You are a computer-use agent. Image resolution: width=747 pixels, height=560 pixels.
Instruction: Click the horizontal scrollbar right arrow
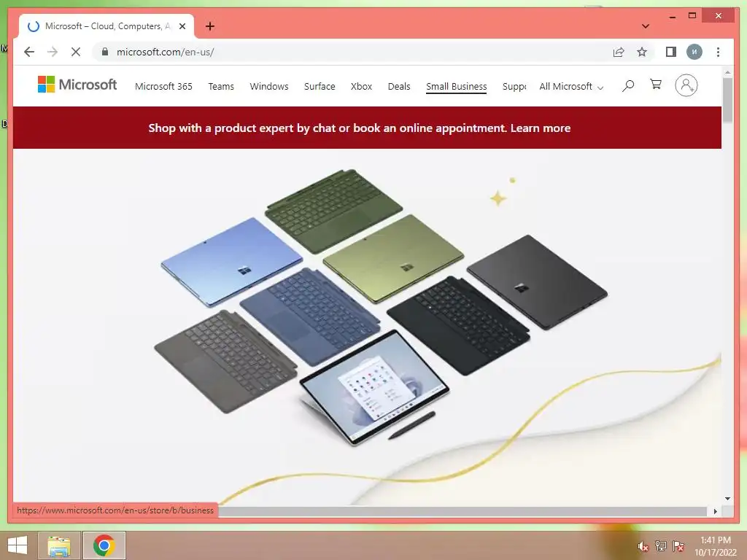point(716,511)
